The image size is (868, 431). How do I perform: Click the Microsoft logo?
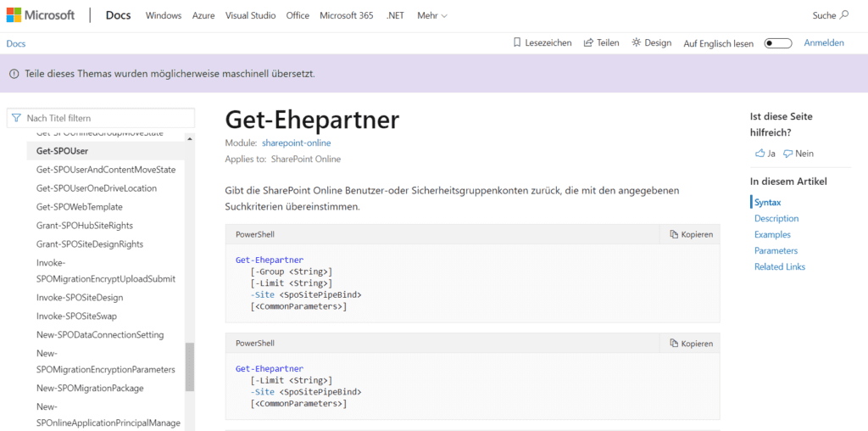click(41, 15)
